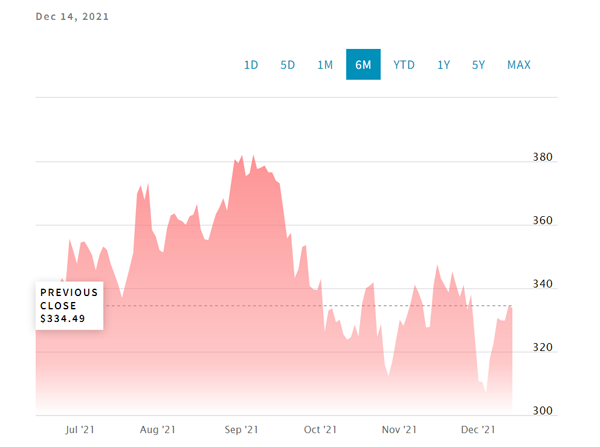
Task: Click the 320 price axis label
Action: (x=543, y=348)
